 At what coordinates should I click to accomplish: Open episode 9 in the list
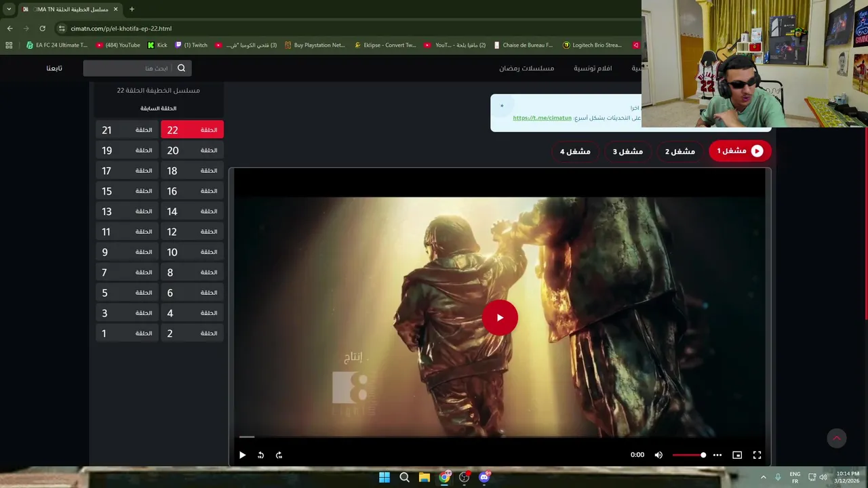[x=127, y=251]
